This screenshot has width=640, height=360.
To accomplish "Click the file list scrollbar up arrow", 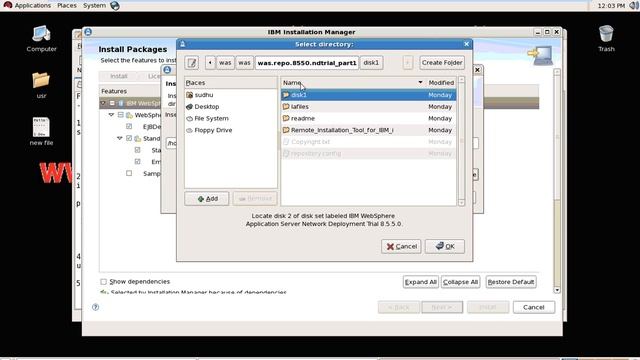I will click(x=461, y=80).
